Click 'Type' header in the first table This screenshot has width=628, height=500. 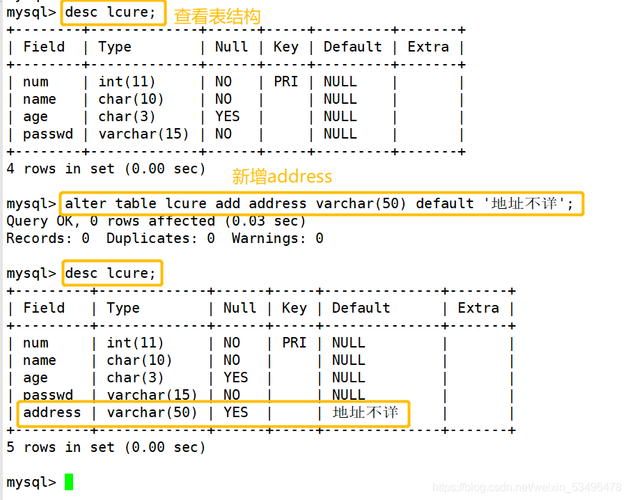point(115,47)
